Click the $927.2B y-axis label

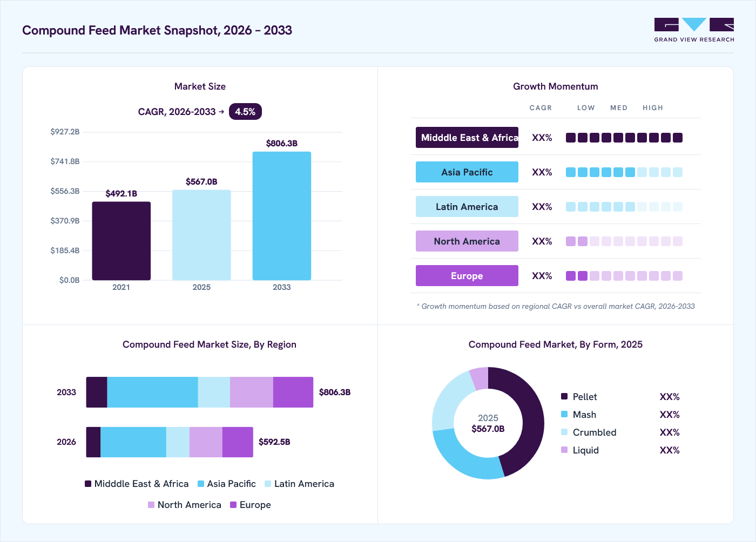point(65,132)
